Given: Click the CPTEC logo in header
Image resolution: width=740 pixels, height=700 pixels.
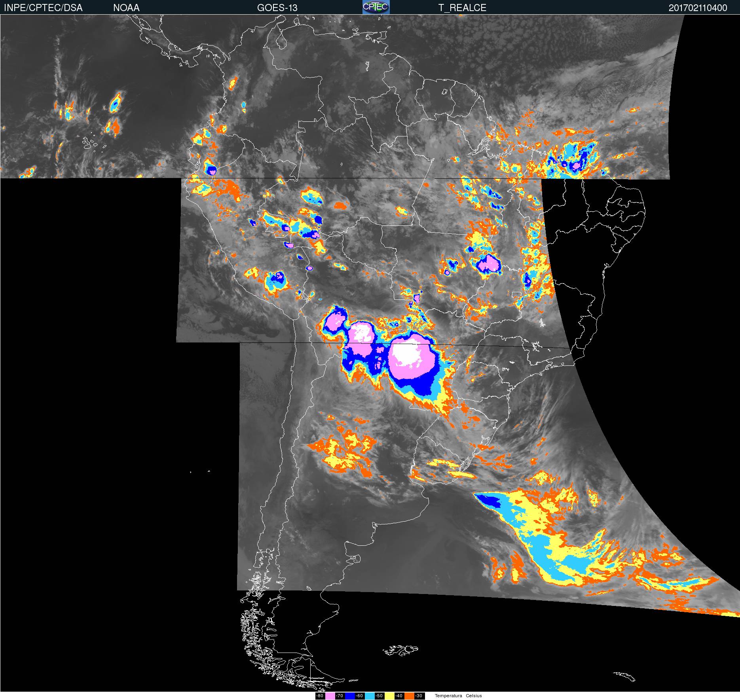Looking at the screenshot, I should pos(376,7).
